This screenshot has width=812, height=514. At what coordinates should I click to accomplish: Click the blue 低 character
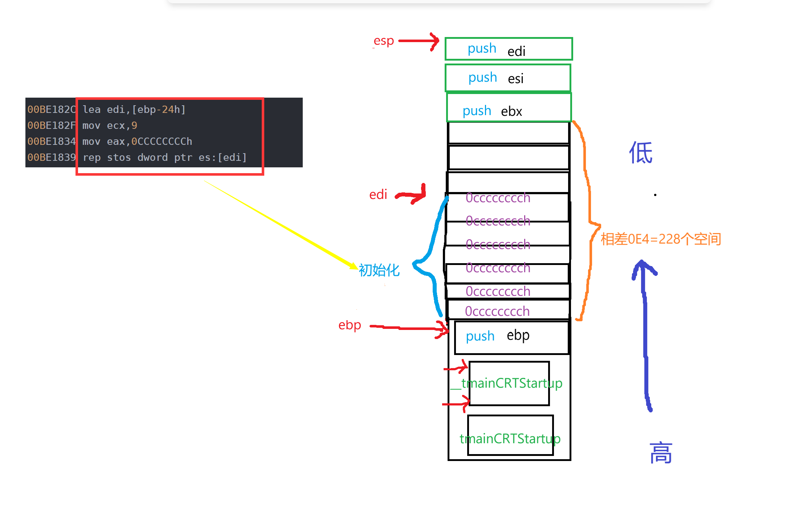(641, 153)
